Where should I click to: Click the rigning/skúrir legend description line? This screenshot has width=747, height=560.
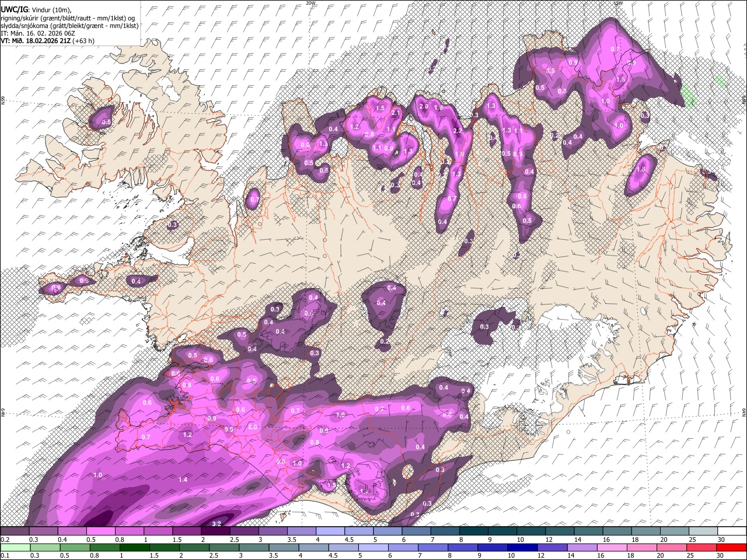[69, 17]
